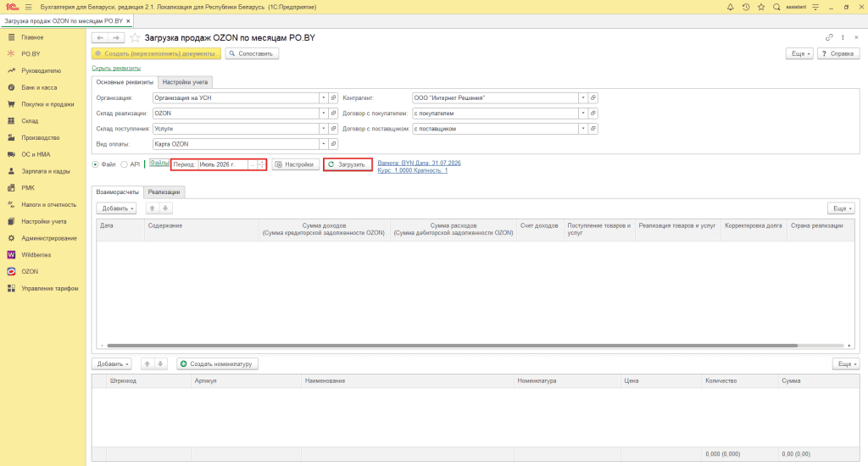
Task: Go back with the left arrow button
Action: pyautogui.click(x=100, y=37)
